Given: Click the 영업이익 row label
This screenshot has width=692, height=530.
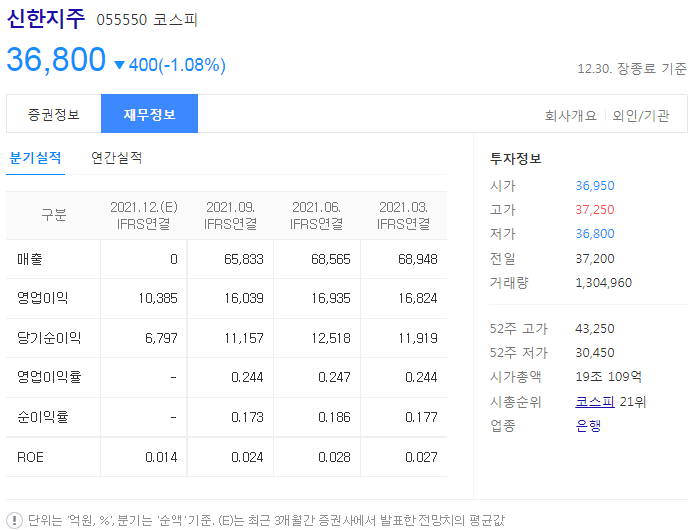Looking at the screenshot, I should pos(42,298).
